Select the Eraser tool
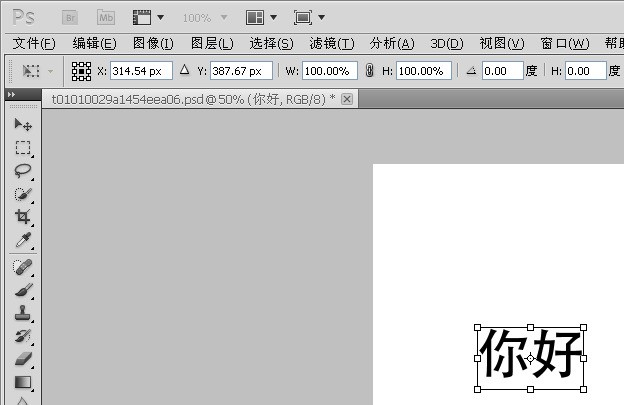624x405 pixels. coord(23,359)
